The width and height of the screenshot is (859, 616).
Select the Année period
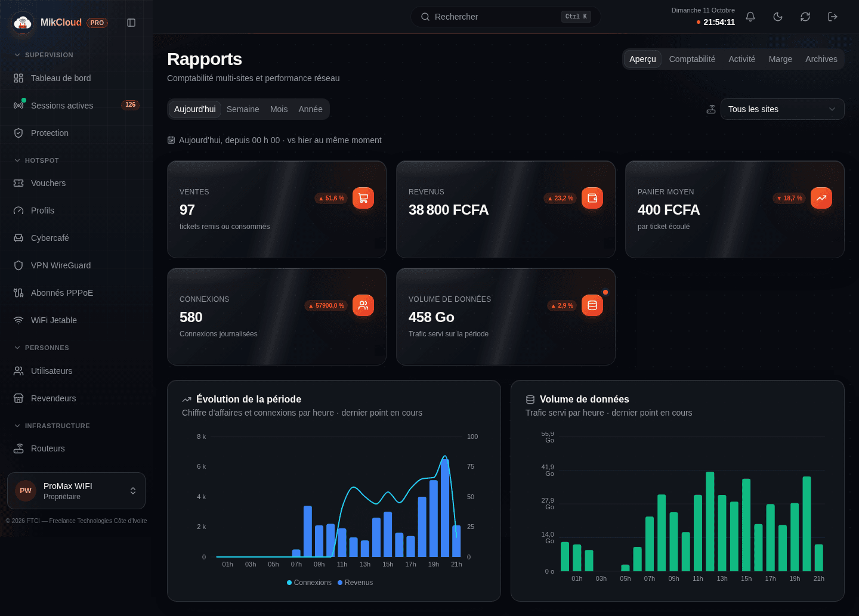point(310,109)
